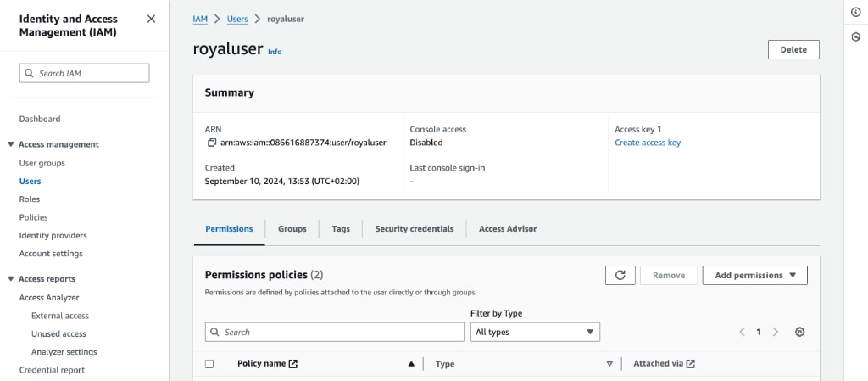Go to Users breadcrumb link
The height and width of the screenshot is (381, 868).
(x=237, y=19)
